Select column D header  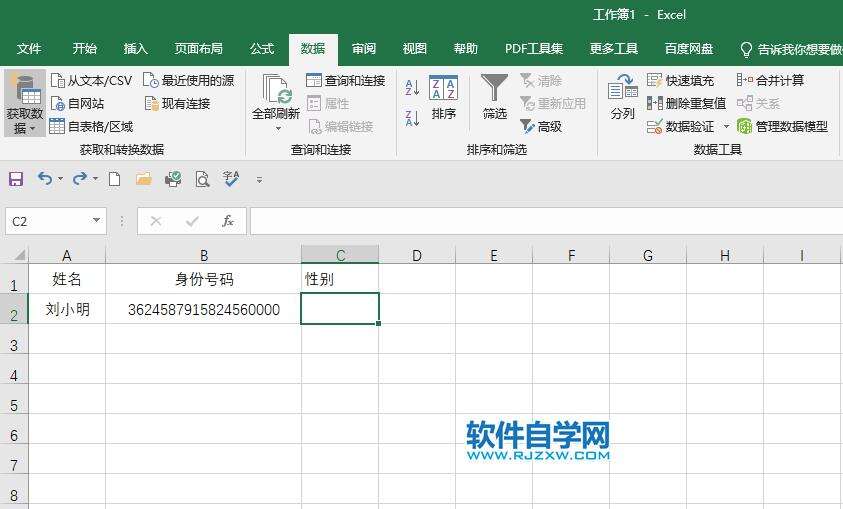417,255
